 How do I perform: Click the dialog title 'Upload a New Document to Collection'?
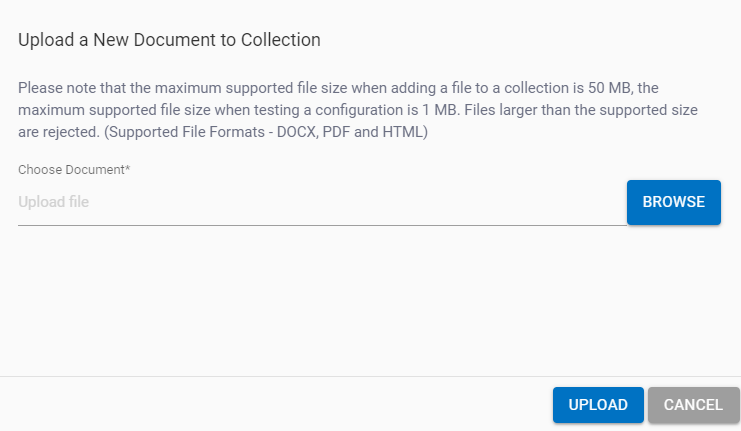169,41
